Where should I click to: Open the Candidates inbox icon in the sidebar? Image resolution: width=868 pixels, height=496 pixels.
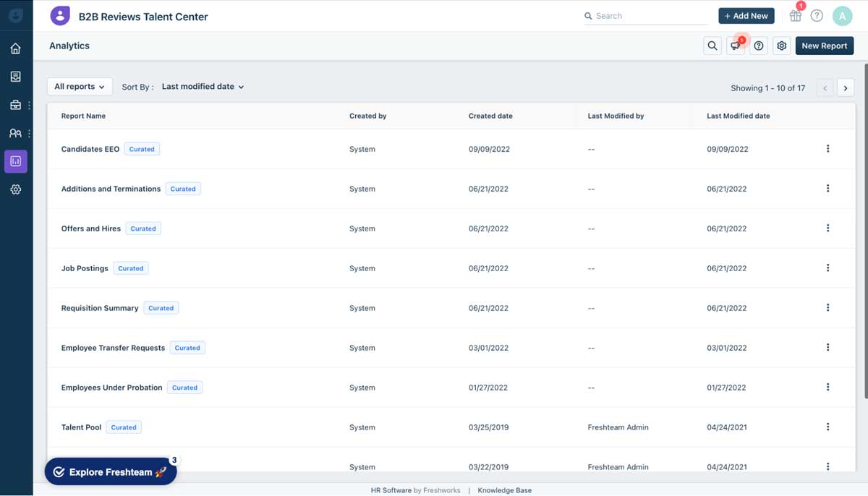tap(15, 76)
